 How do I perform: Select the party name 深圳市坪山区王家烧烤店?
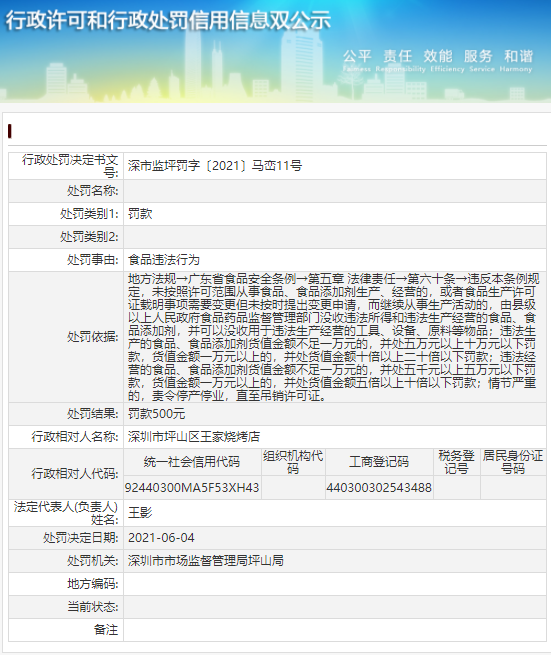(x=194, y=437)
